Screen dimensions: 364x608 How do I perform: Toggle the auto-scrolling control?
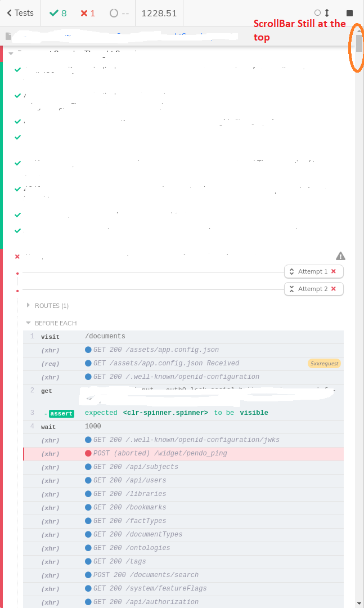tap(322, 13)
